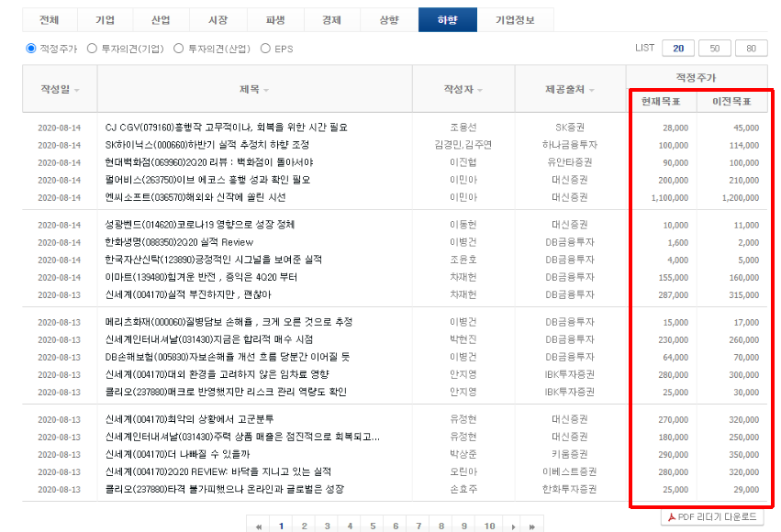The image size is (781, 532).
Task: Open the 전체 tab
Action: point(50,20)
